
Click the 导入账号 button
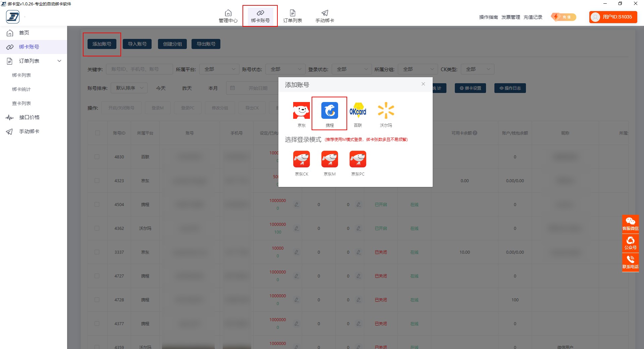click(x=137, y=44)
